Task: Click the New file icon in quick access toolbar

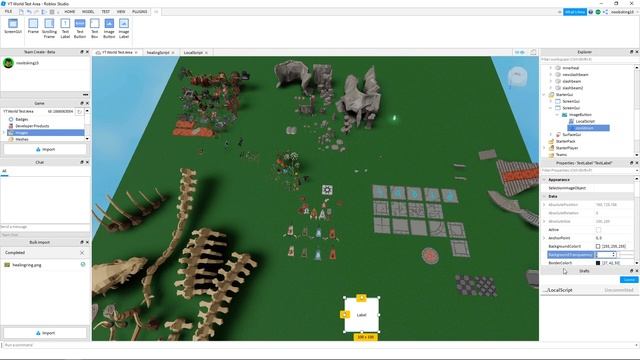Action: (21, 12)
